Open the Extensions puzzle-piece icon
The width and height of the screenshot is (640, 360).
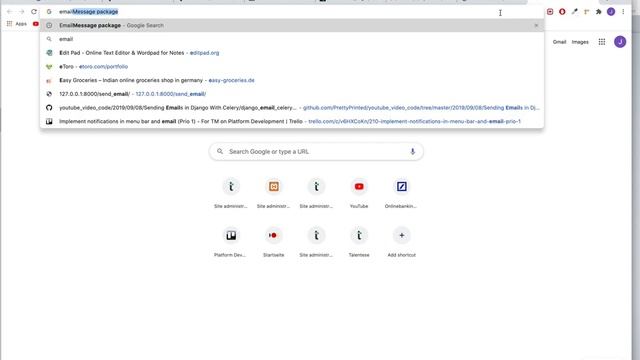tap(598, 12)
